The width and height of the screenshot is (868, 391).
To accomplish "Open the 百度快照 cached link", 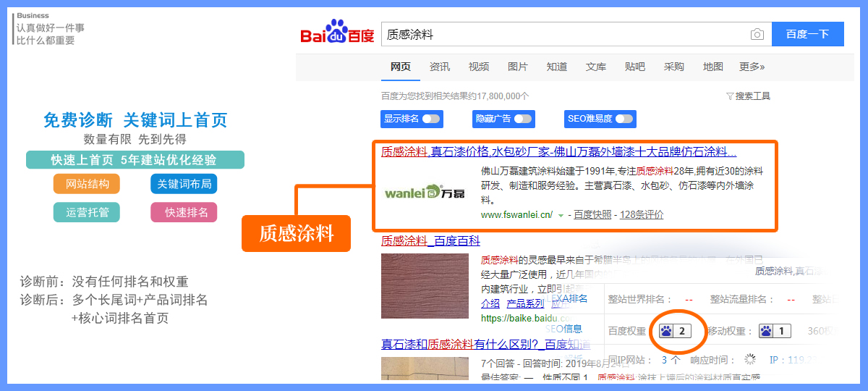I will click(592, 214).
